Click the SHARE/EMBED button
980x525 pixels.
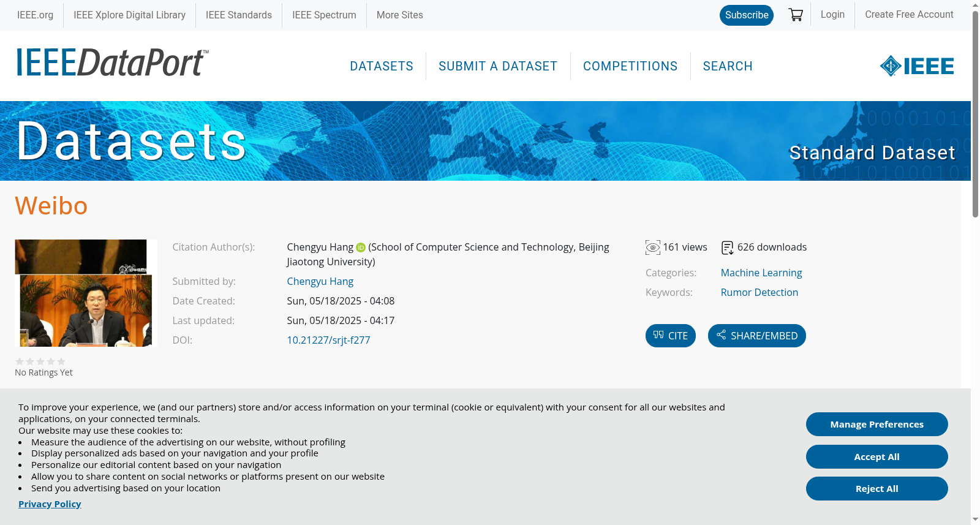coord(757,336)
